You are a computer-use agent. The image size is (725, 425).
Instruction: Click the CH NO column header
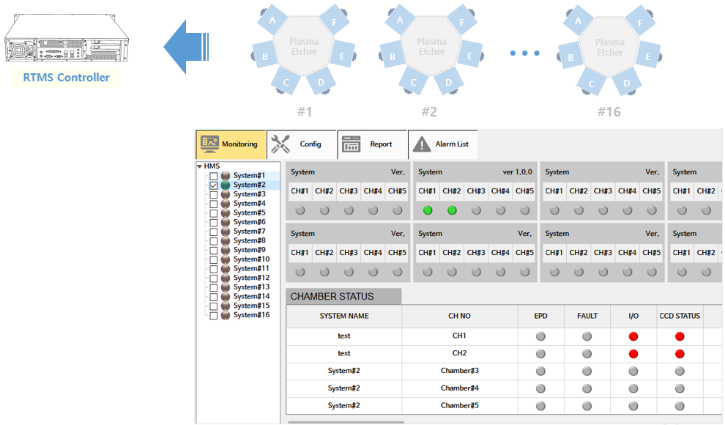pyautogui.click(x=459, y=316)
